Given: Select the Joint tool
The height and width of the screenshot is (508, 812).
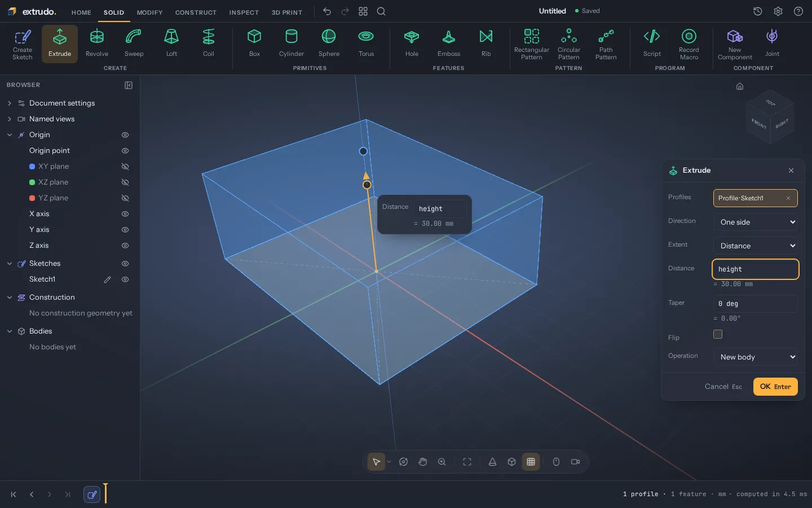Looking at the screenshot, I should [x=772, y=43].
